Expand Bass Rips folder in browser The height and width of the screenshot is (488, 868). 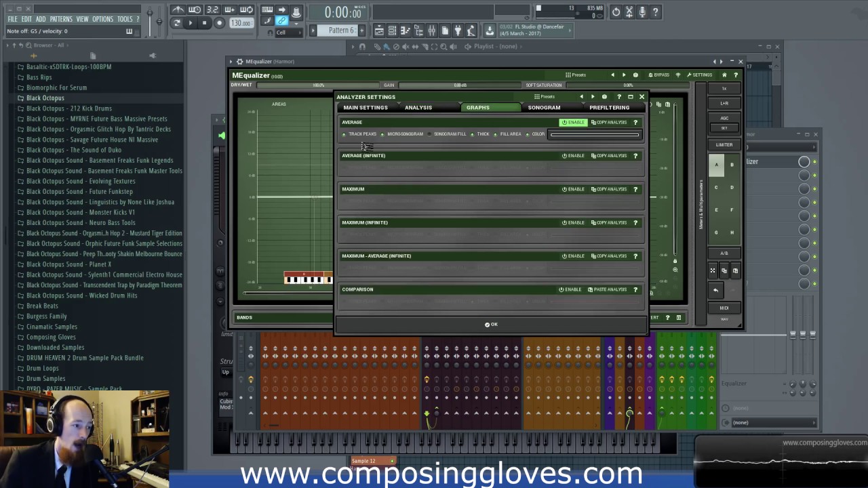click(39, 77)
